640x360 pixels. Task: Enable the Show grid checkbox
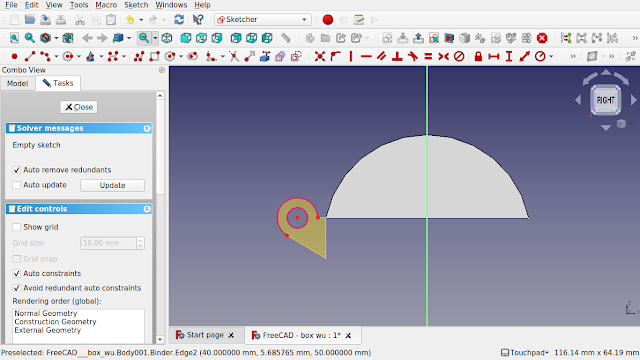click(x=16, y=227)
